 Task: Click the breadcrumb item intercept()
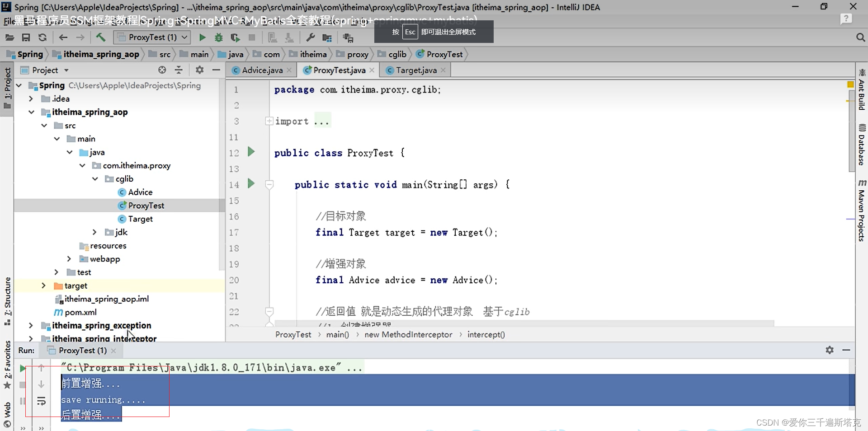tap(486, 335)
